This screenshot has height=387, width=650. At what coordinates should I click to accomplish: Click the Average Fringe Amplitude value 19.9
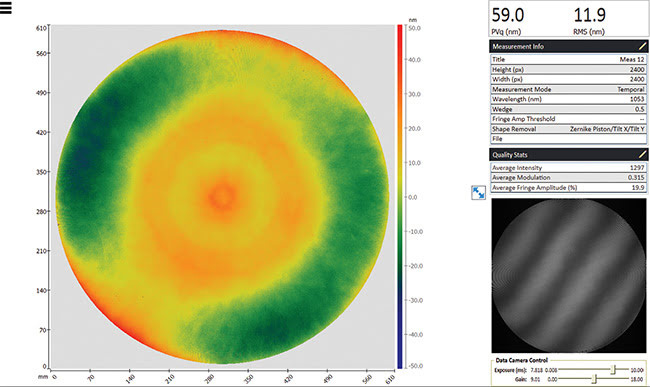[638, 187]
